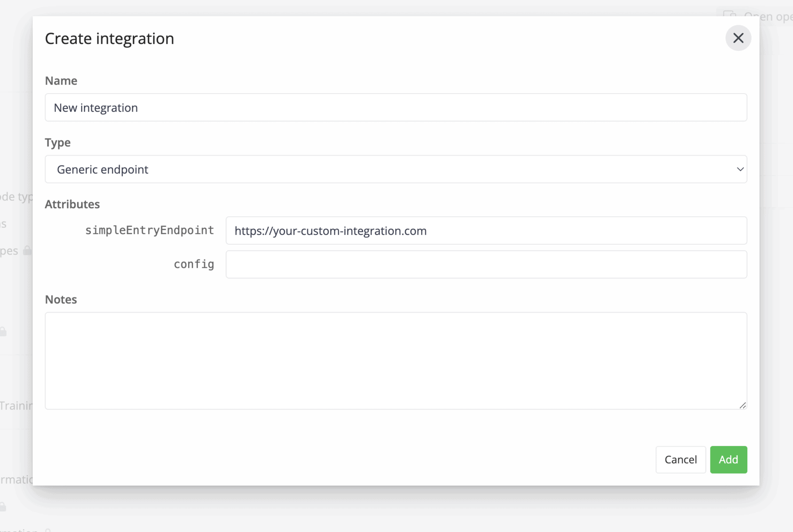Click the empty config input field
This screenshot has width=793, height=532.
tap(486, 265)
